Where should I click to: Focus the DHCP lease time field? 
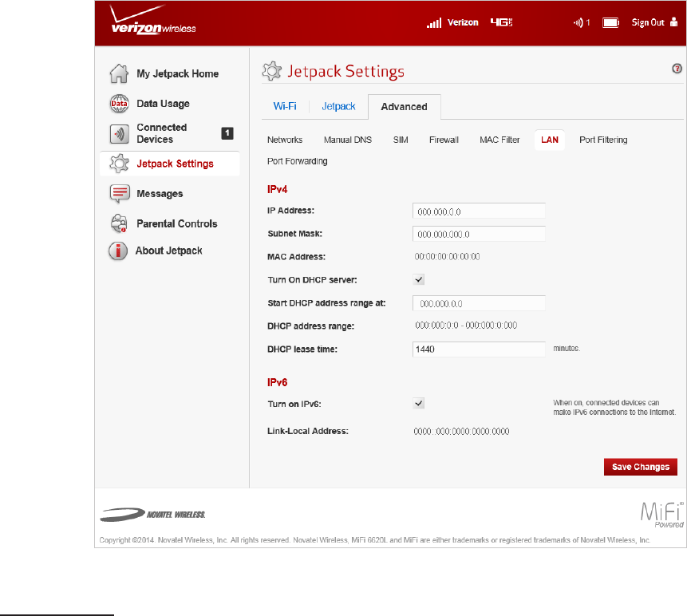click(x=479, y=349)
